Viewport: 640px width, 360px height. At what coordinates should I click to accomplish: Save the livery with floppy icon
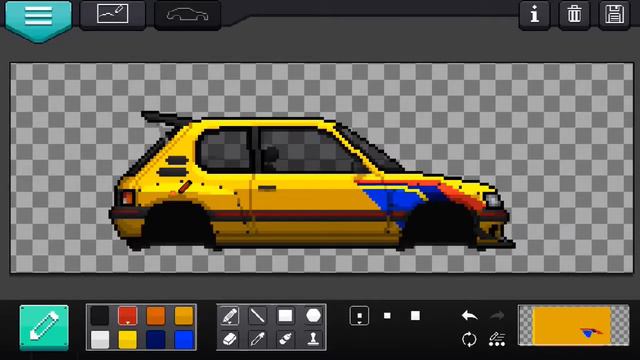tap(614, 15)
